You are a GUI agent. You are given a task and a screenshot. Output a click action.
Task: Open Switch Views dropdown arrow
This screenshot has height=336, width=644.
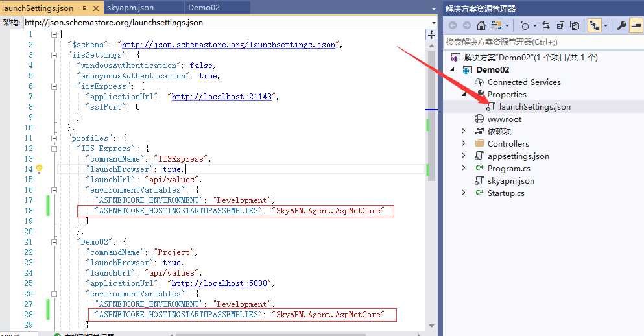(x=507, y=26)
